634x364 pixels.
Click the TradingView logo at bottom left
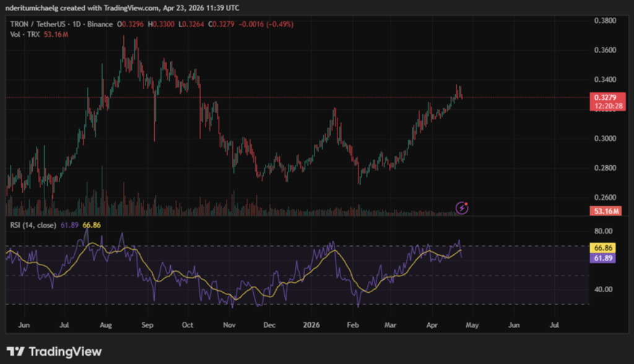click(54, 351)
